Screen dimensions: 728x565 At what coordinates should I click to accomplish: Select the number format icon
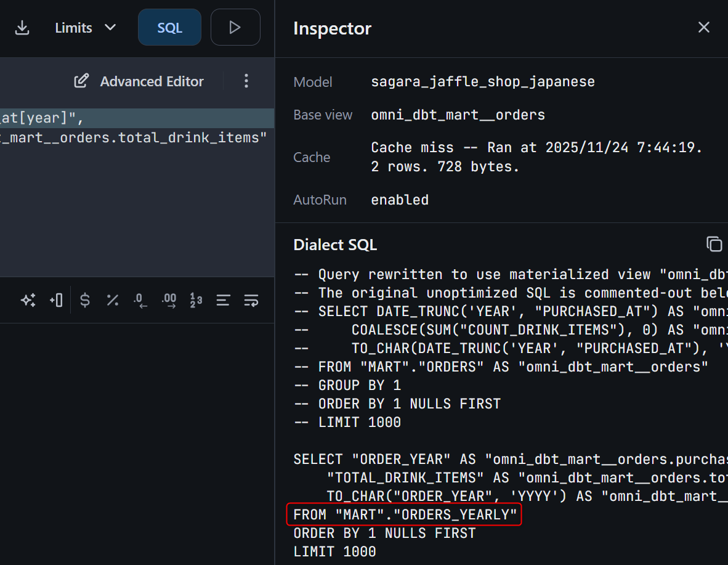click(x=196, y=300)
